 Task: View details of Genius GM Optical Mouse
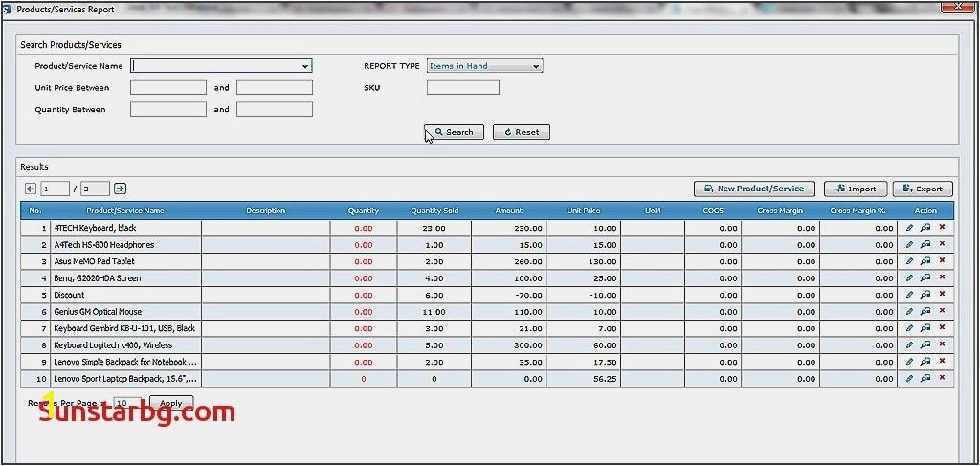point(925,311)
